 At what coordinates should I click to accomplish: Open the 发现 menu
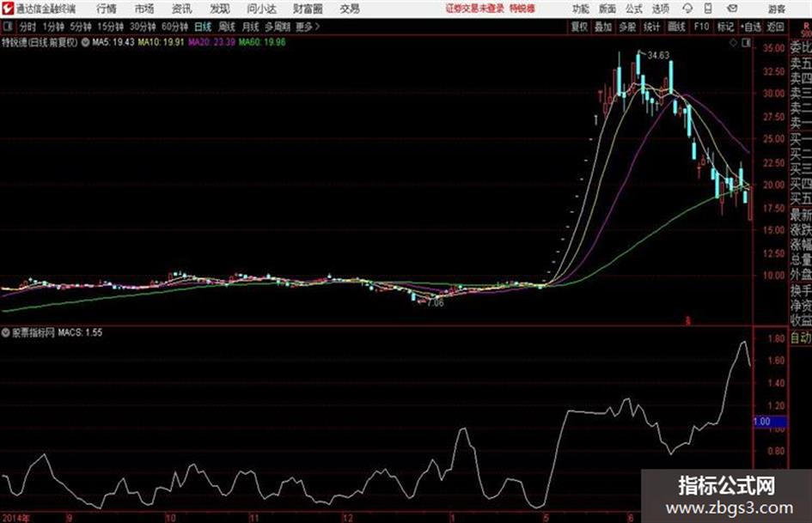220,9
